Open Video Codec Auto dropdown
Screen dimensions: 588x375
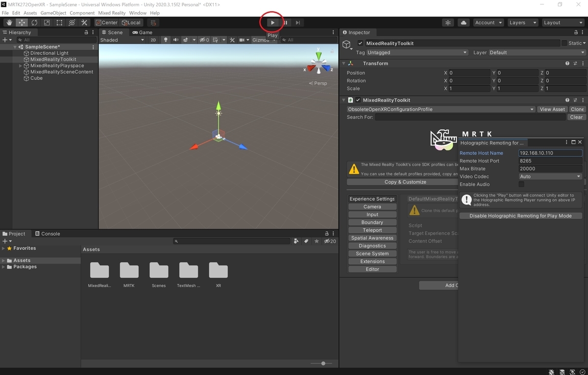click(550, 176)
